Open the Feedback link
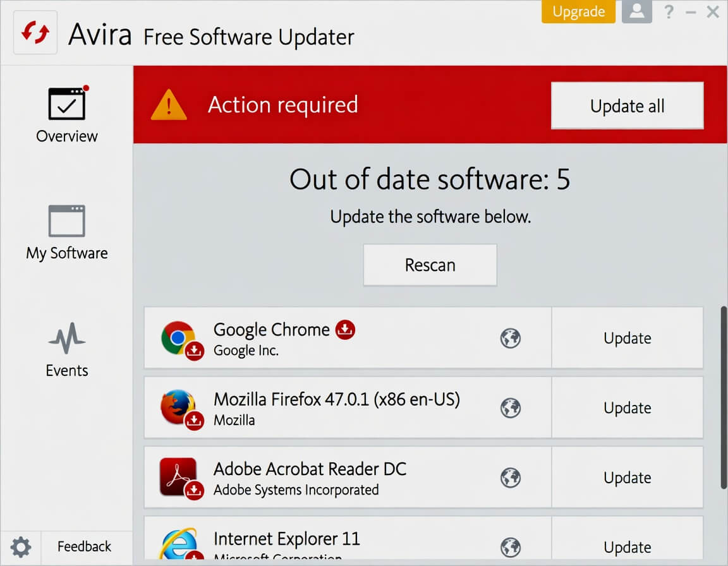 (84, 546)
